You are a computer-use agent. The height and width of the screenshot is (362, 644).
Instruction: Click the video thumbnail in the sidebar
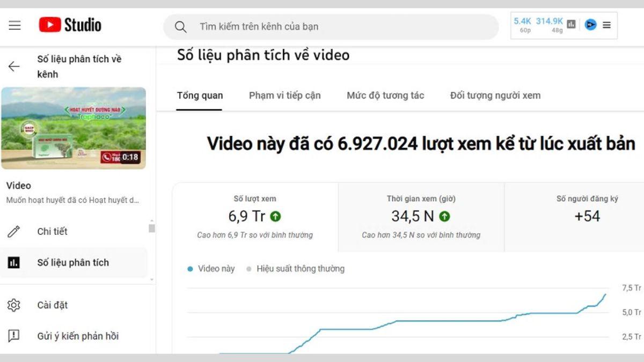click(74, 128)
